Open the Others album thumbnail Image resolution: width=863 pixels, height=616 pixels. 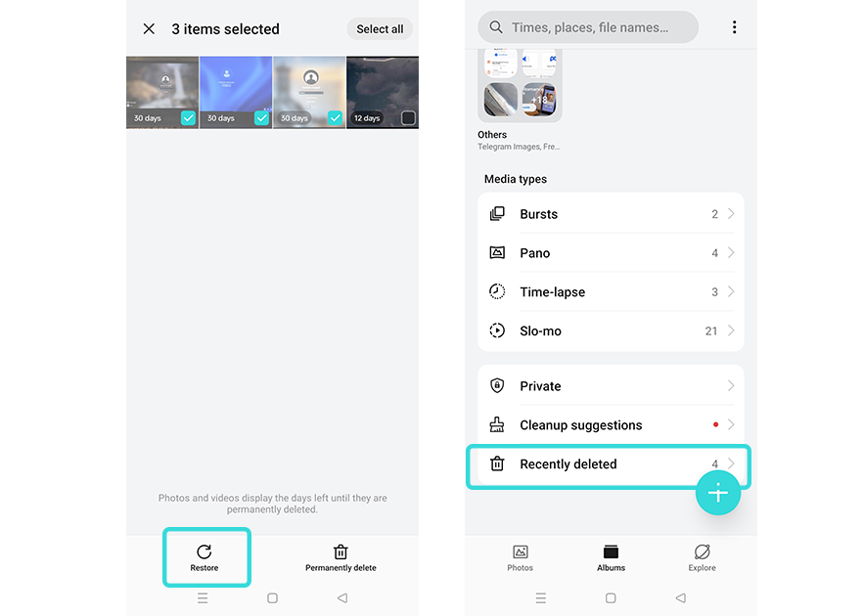[x=520, y=85]
